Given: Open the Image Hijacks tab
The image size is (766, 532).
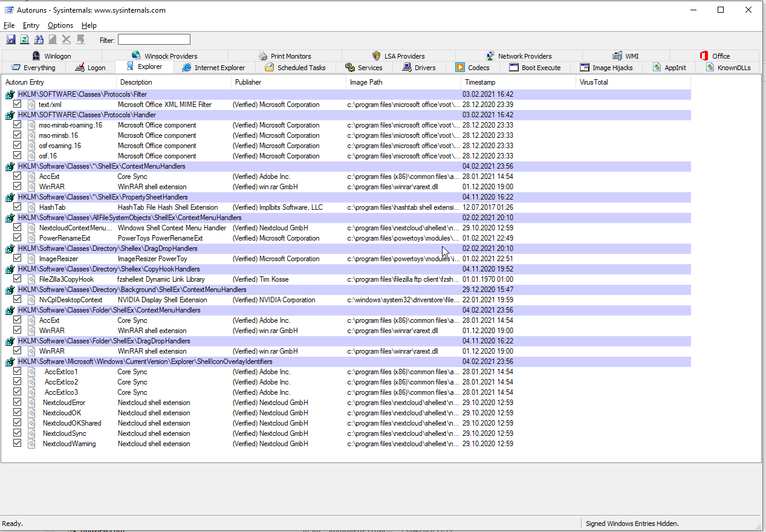Looking at the screenshot, I should coord(606,68).
